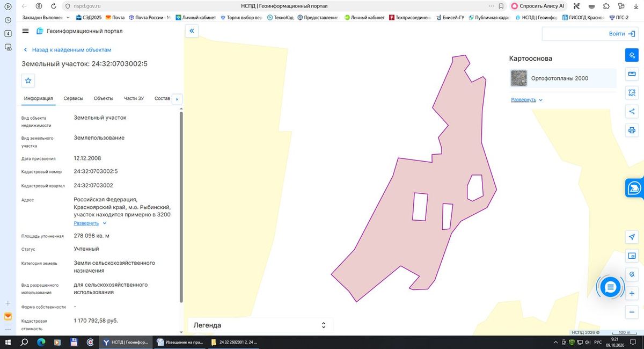Open the hamburger menu of the geoportal

25,31
